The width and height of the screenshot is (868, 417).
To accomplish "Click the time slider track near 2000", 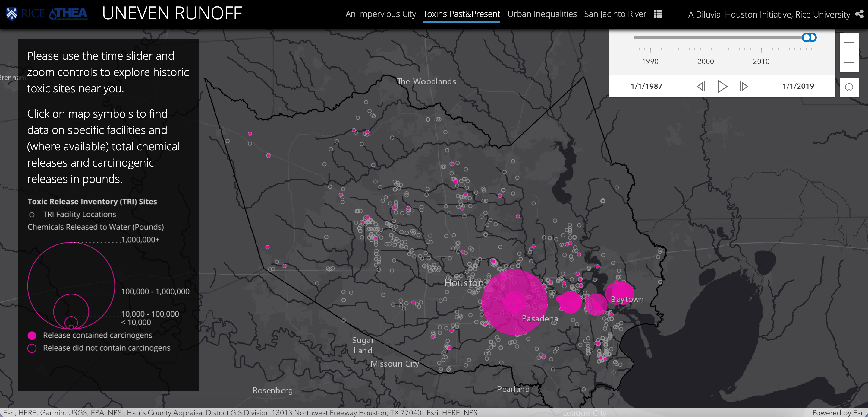I will point(706,37).
